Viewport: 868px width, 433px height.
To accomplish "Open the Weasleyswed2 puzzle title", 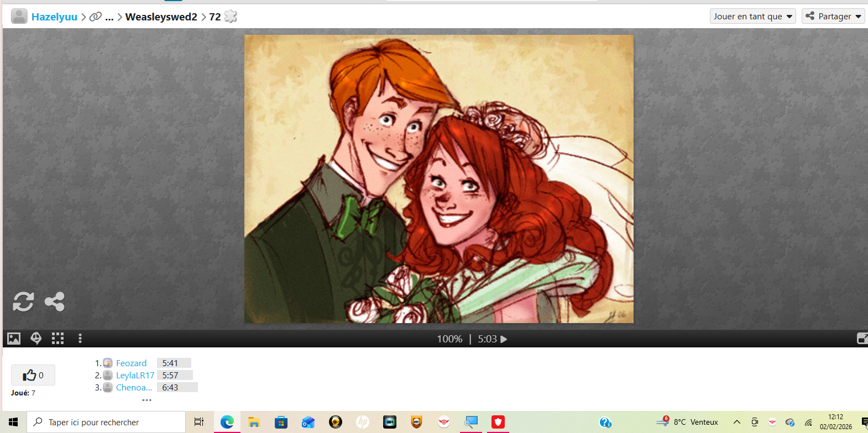I will [161, 17].
